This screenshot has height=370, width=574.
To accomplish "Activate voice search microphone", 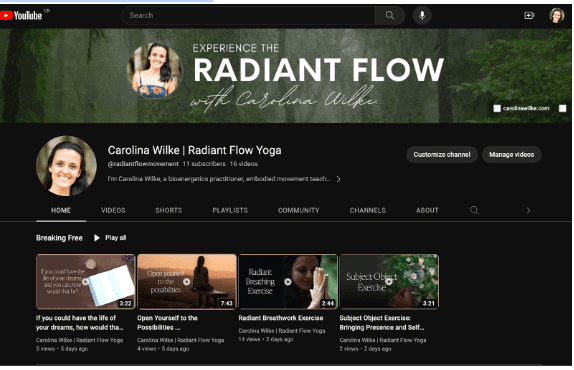I will [x=422, y=15].
